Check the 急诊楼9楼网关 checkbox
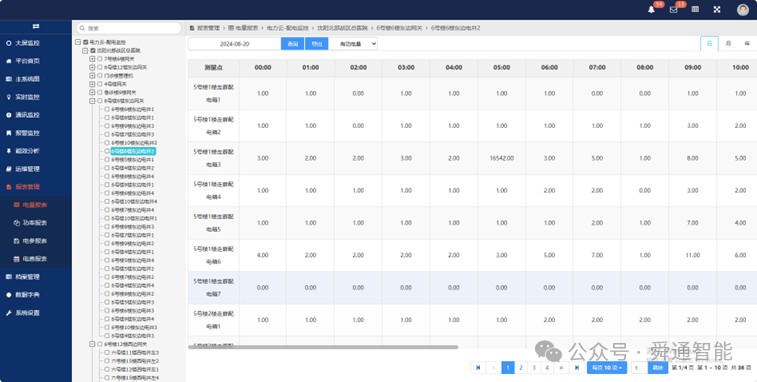 tap(100, 92)
